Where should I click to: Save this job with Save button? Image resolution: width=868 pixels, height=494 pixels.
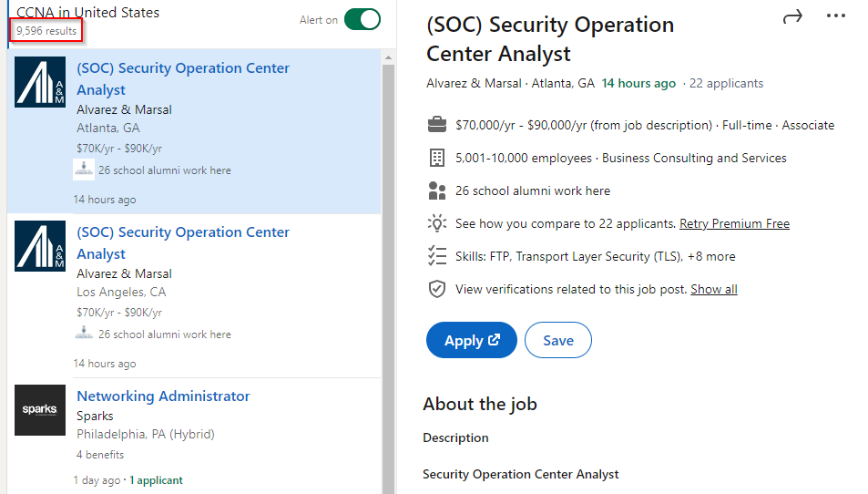(557, 340)
